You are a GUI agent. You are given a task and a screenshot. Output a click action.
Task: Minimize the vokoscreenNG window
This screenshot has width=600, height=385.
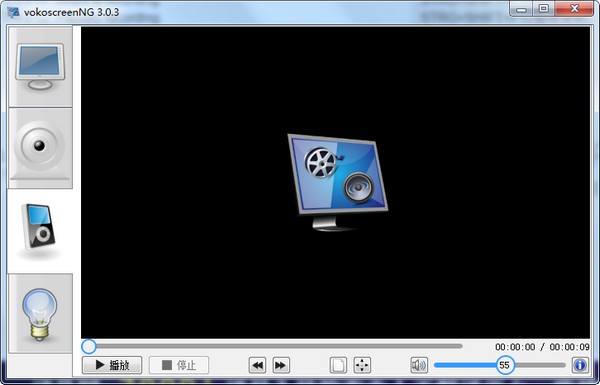pos(521,8)
